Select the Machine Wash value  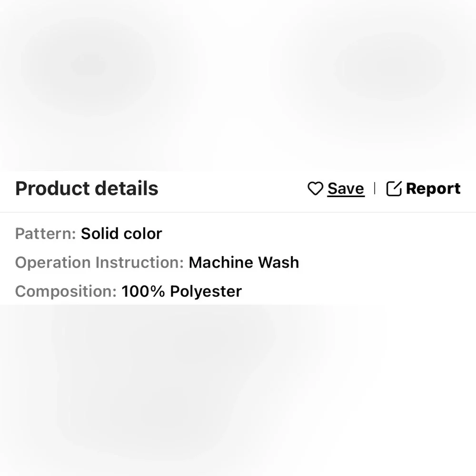click(244, 262)
